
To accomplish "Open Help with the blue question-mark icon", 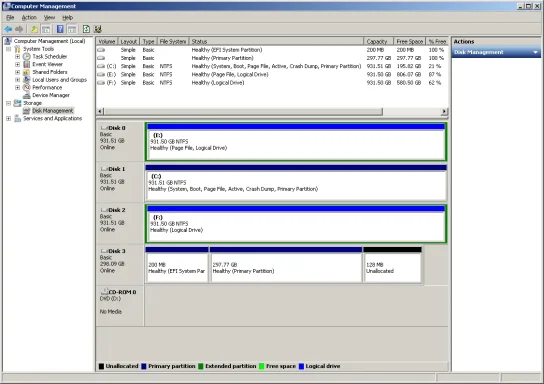I will pos(60,29).
